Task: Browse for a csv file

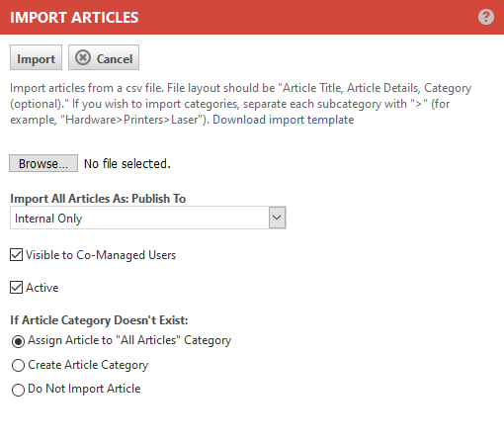Action: pyautogui.click(x=43, y=163)
